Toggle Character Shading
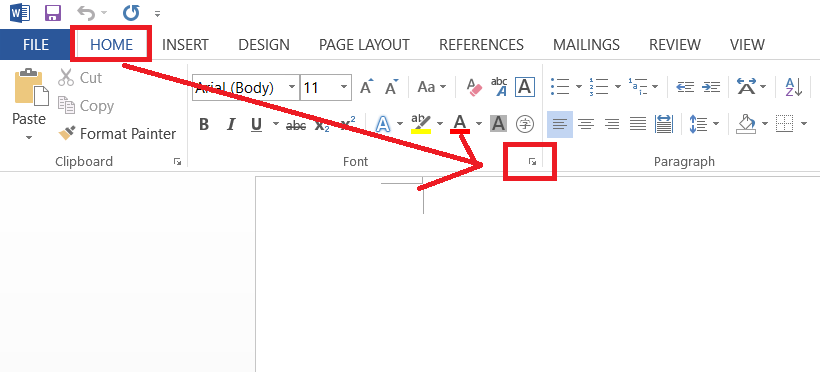 click(498, 124)
